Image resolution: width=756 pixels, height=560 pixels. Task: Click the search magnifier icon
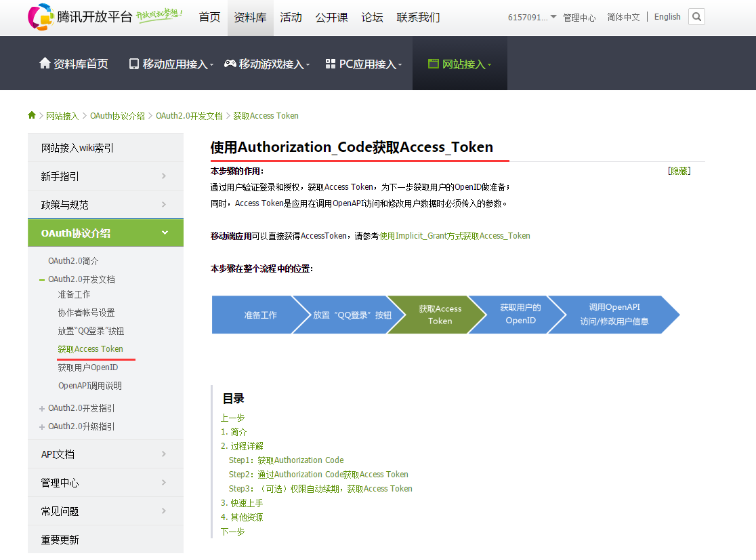[696, 17]
